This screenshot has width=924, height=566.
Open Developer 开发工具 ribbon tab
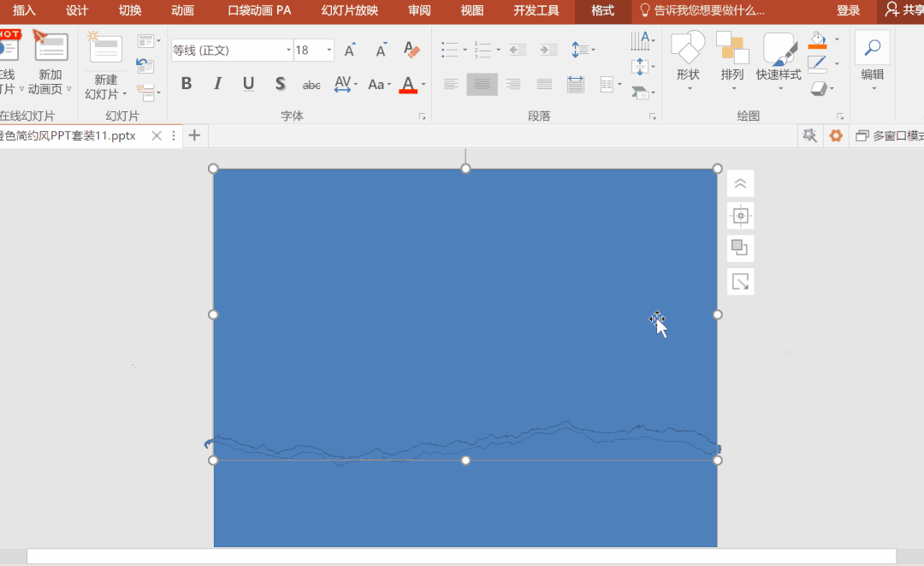536,10
